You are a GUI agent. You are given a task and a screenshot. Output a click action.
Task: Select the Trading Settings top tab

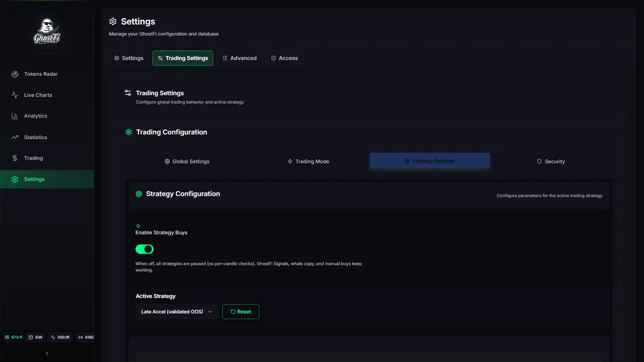click(183, 58)
